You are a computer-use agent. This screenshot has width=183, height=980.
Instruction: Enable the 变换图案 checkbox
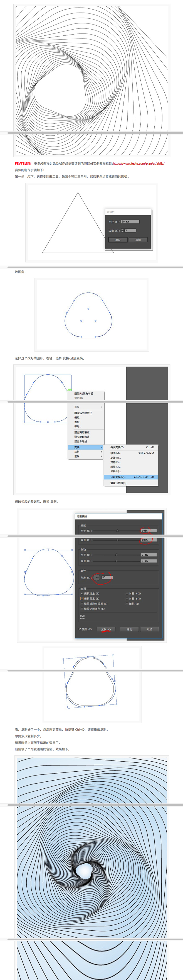click(x=82, y=598)
